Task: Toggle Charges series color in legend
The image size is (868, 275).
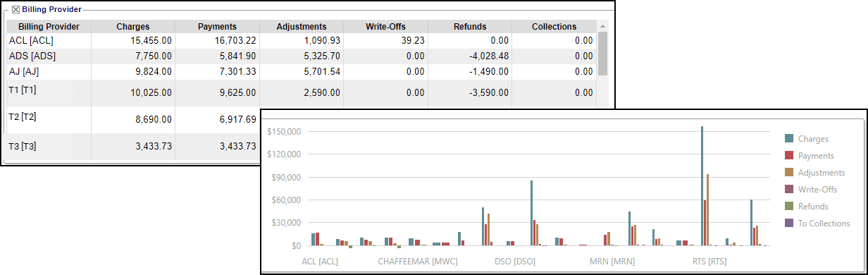Action: (790, 139)
